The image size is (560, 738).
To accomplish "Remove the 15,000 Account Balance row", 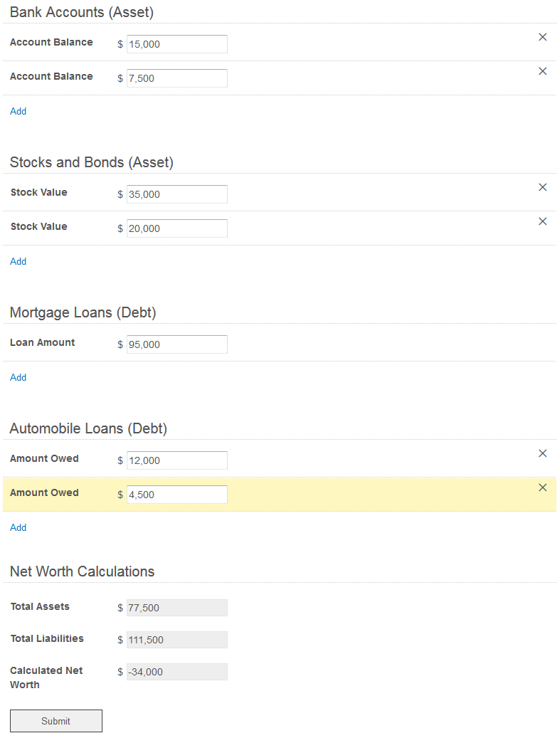I will [x=542, y=37].
